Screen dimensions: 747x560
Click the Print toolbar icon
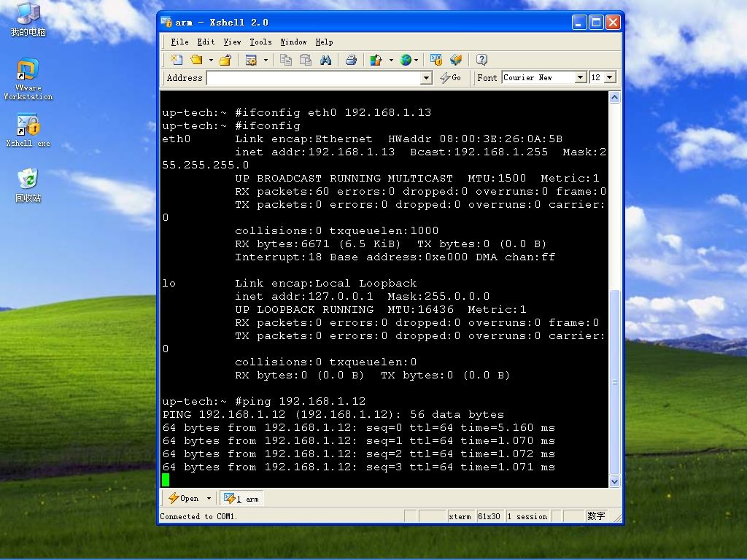tap(351, 60)
